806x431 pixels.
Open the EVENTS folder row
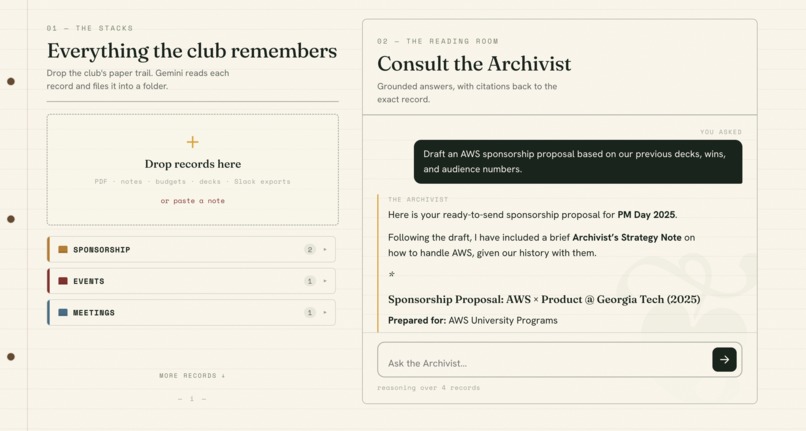pyautogui.click(x=191, y=281)
